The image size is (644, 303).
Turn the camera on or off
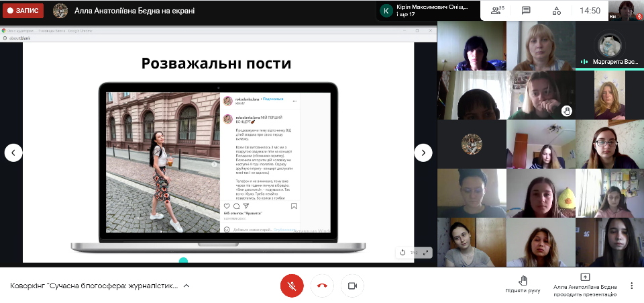(x=352, y=286)
